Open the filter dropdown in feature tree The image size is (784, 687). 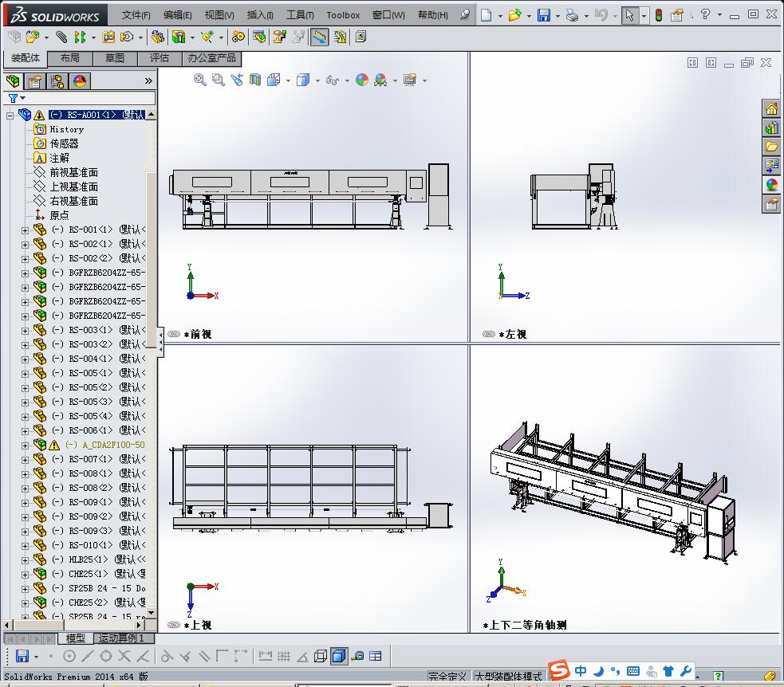22,98
